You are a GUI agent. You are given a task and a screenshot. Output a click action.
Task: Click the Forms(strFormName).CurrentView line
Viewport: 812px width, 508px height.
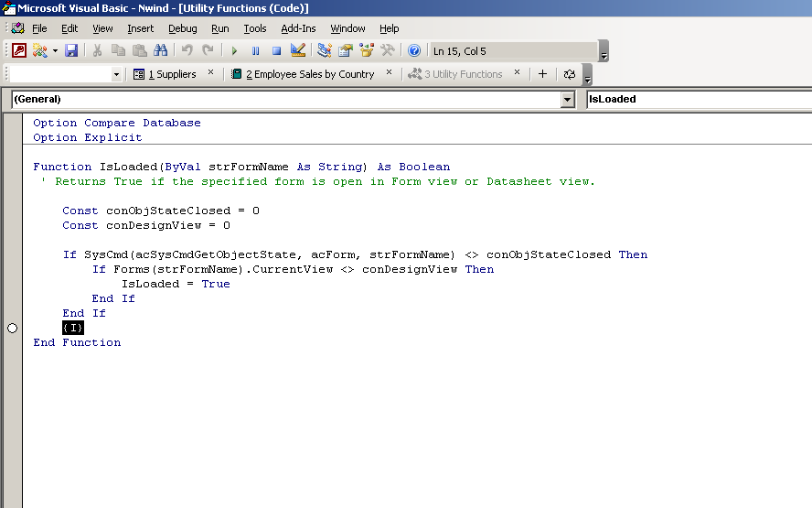294,269
